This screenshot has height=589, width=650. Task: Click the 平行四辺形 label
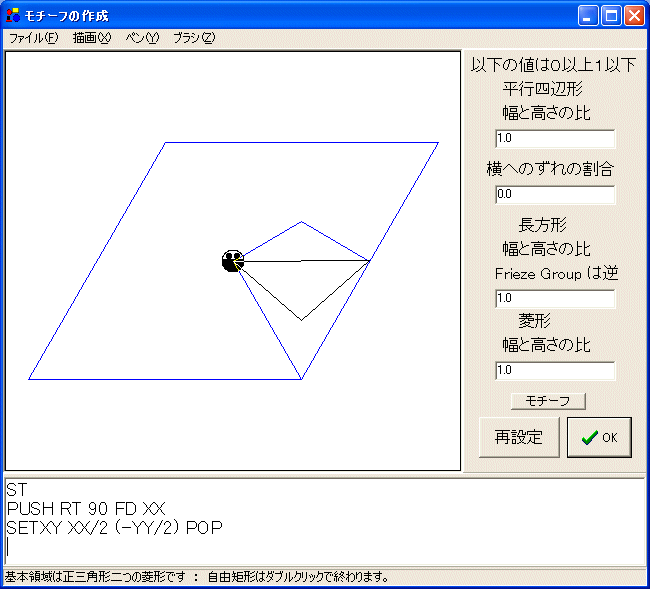click(x=543, y=89)
